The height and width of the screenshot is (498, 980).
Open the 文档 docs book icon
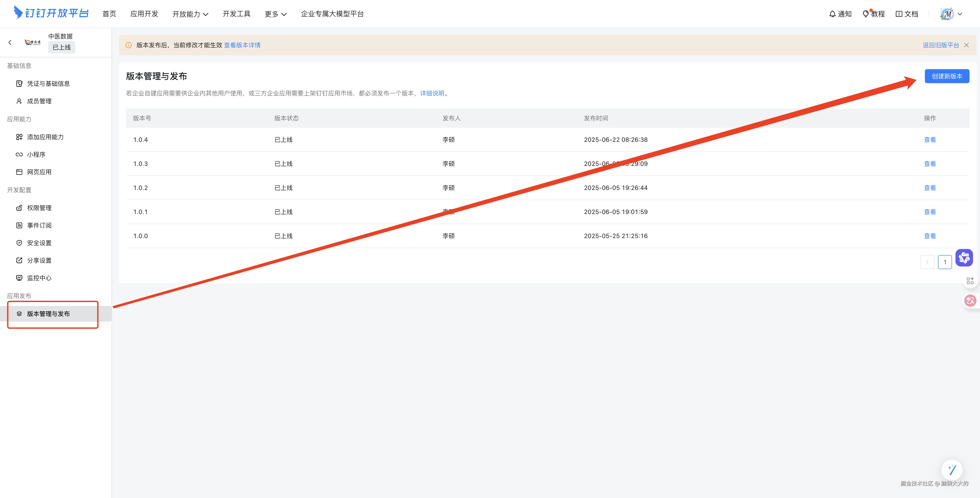(x=906, y=14)
